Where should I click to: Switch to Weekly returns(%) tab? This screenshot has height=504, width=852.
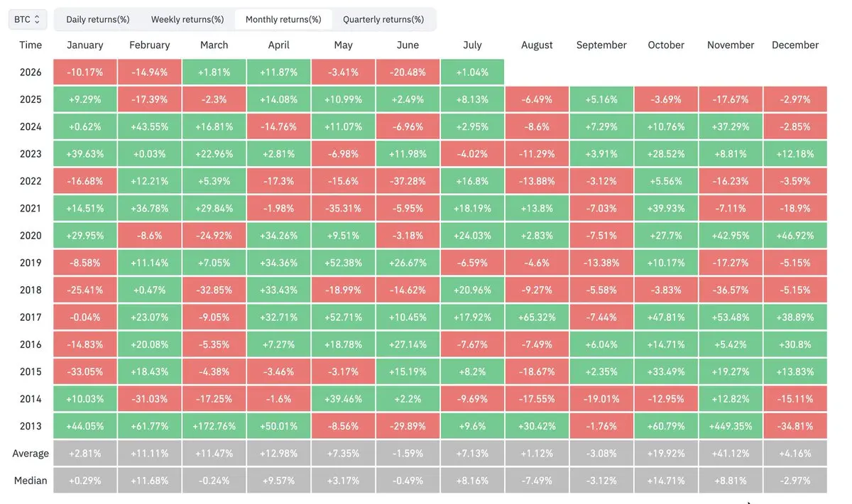pyautogui.click(x=187, y=19)
